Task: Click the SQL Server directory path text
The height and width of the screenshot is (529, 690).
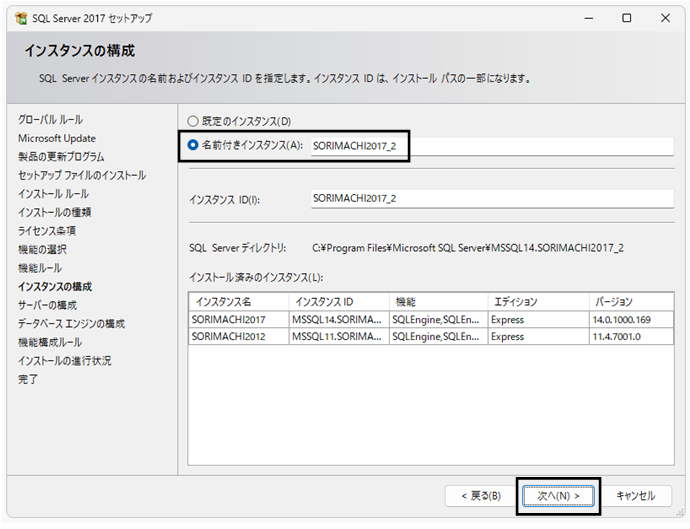Action: [x=468, y=248]
